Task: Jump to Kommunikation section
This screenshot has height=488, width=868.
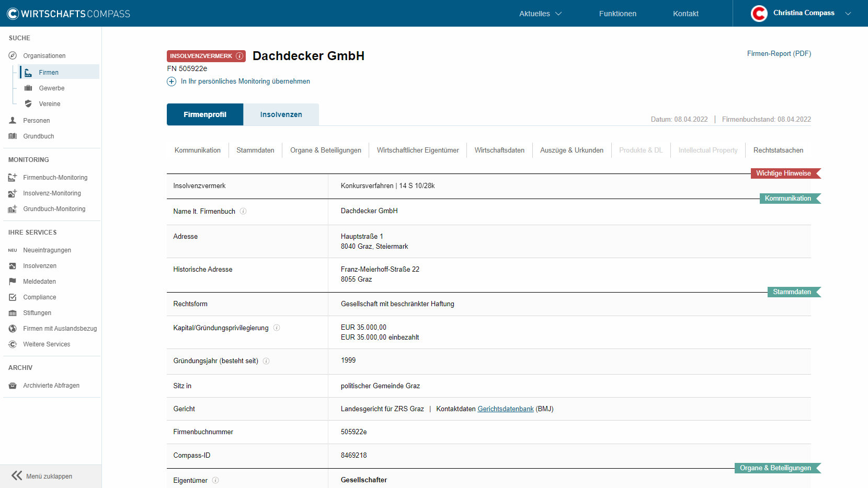Action: 198,150
